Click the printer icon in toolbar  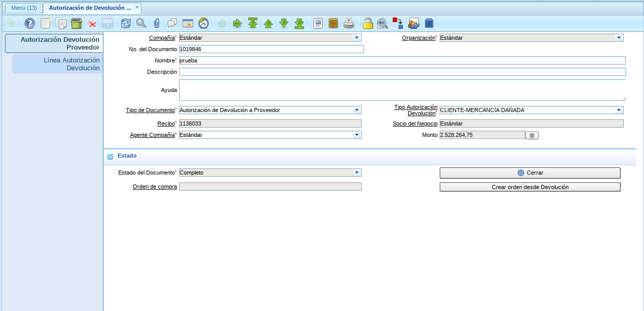pyautogui.click(x=349, y=23)
